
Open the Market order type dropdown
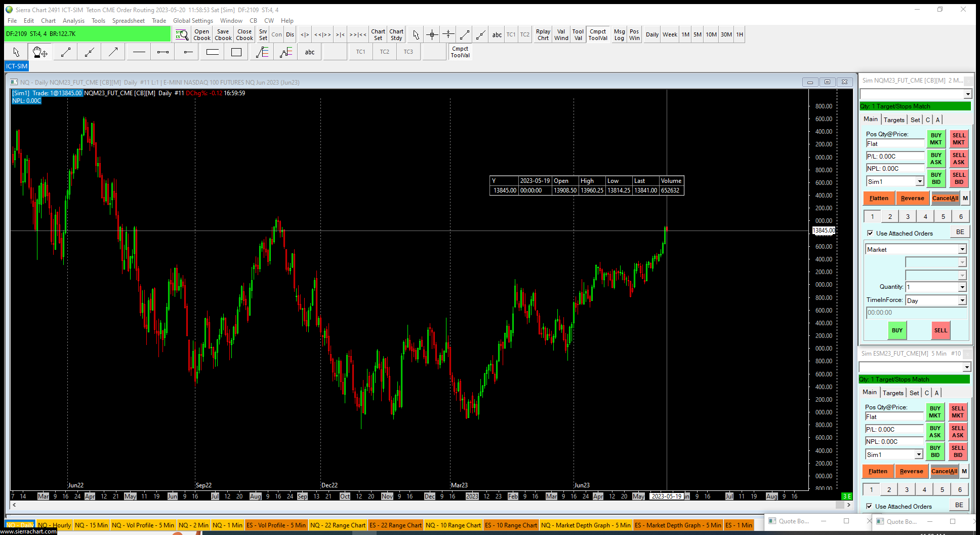pos(962,249)
